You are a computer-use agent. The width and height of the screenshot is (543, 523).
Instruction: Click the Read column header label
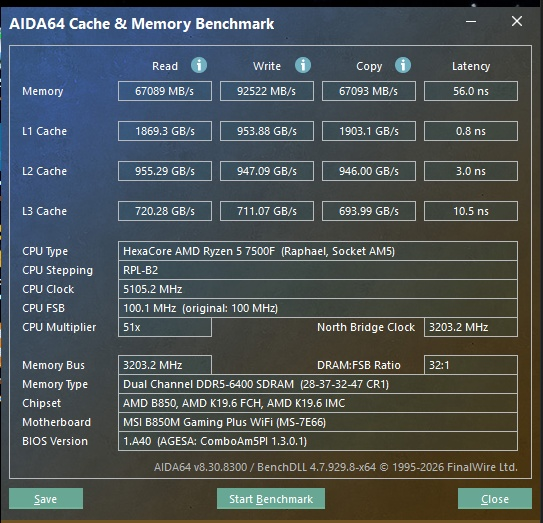[165, 66]
